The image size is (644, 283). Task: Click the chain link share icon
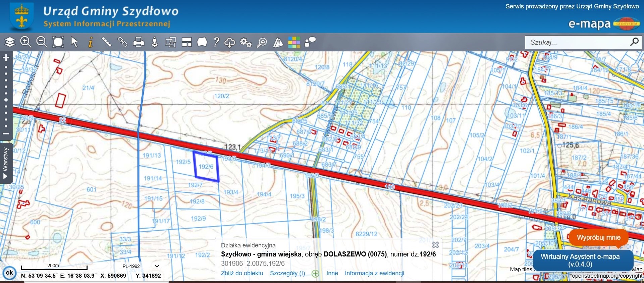pyautogui.click(x=122, y=42)
